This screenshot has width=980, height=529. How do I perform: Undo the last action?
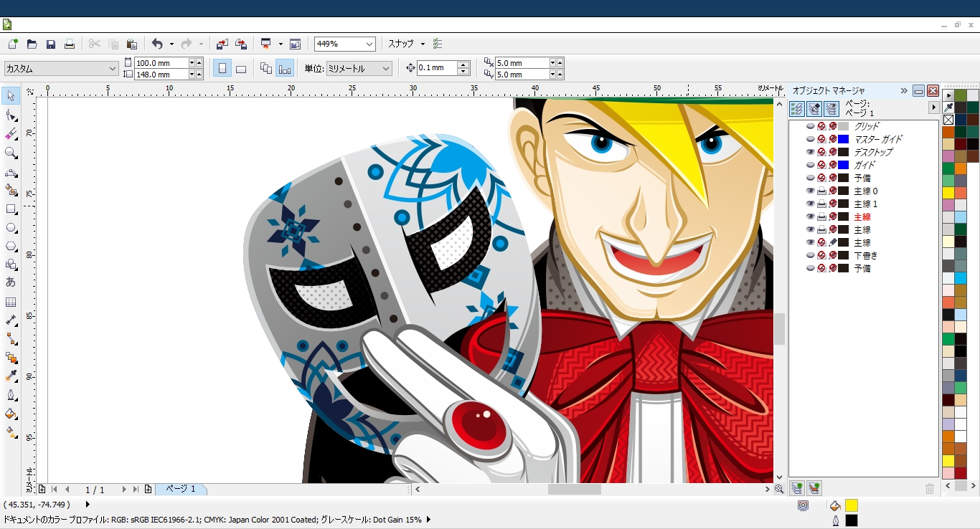click(157, 44)
